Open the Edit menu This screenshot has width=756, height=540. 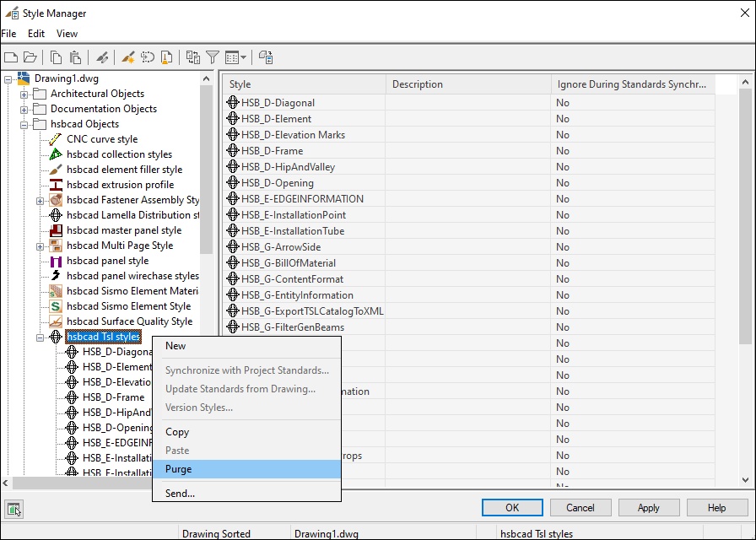(36, 34)
